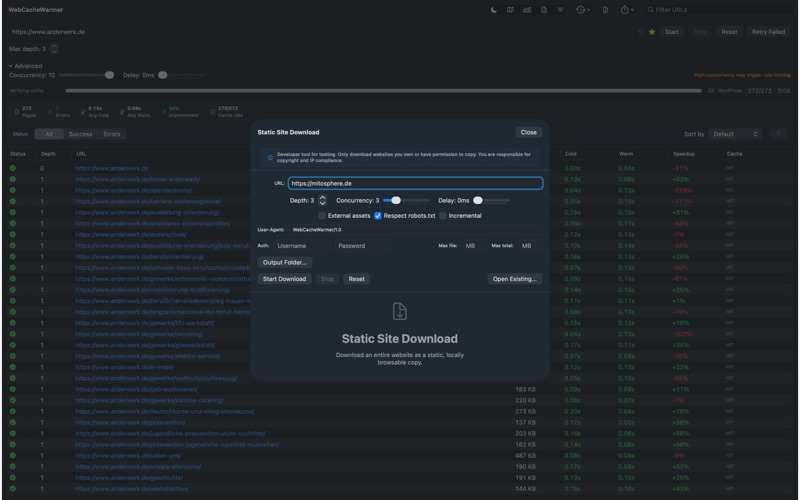Click the red Errors warning icon
The width and height of the screenshot is (800, 500).
coord(50,112)
